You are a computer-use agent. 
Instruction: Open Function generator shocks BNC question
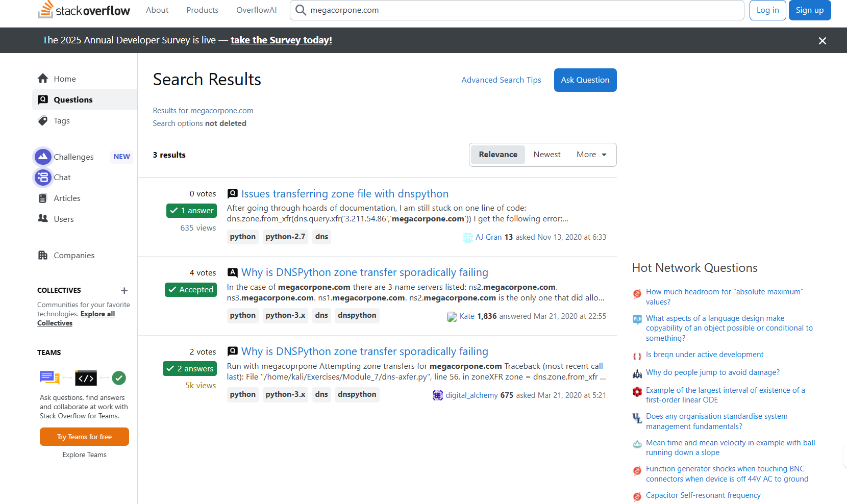pyautogui.click(x=727, y=474)
